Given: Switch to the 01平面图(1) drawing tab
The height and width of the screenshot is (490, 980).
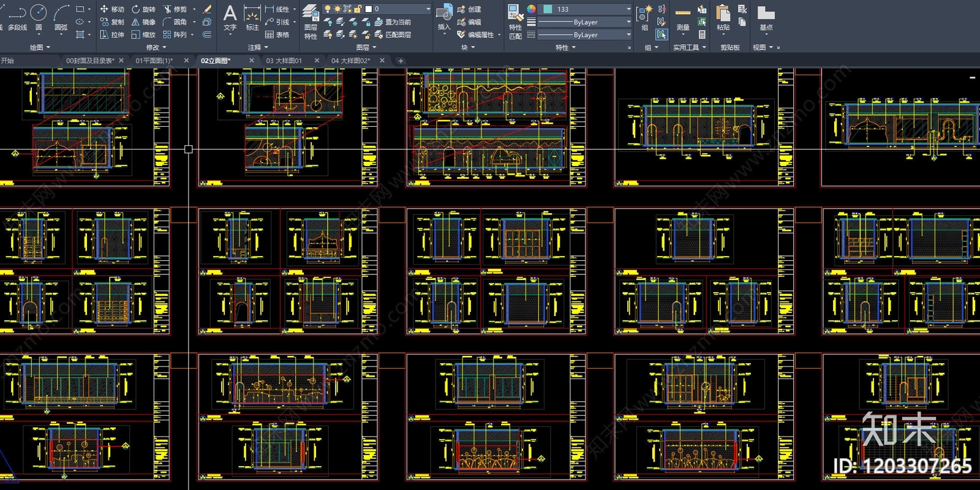Looking at the screenshot, I should [x=154, y=61].
